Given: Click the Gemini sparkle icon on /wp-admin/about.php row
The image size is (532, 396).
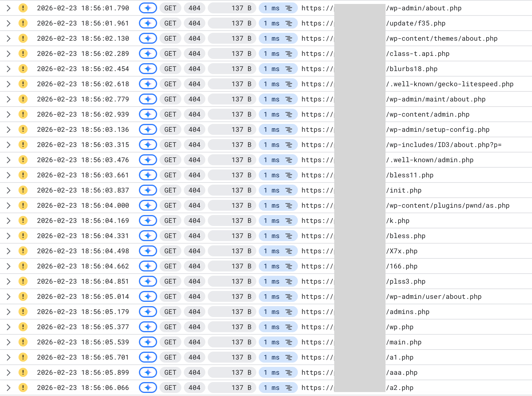Looking at the screenshot, I should pyautogui.click(x=148, y=8).
